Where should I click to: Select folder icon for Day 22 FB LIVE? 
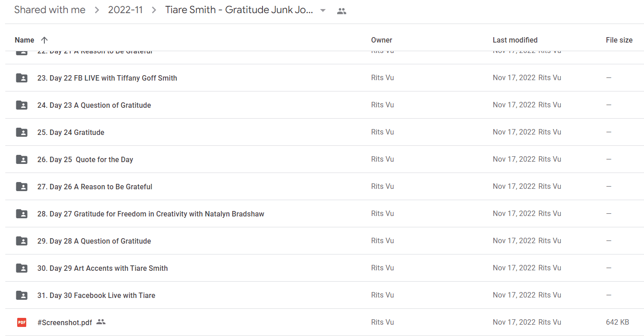[22, 78]
